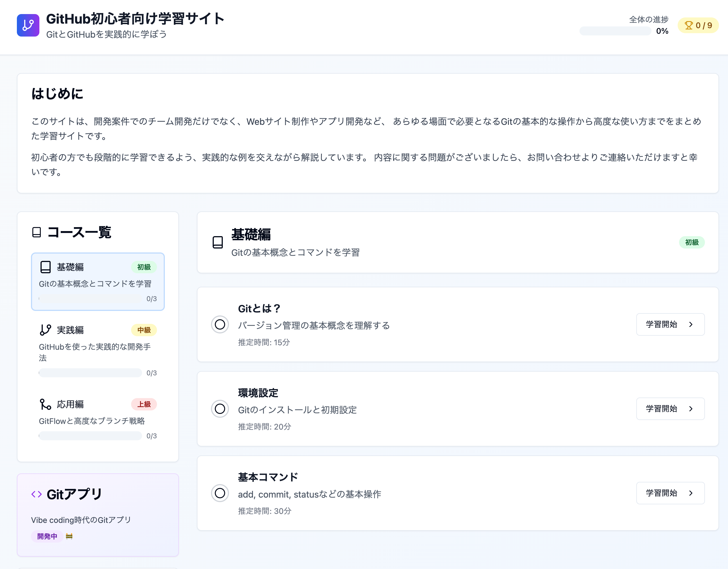Click the merge icon beside 応用編

(45, 404)
